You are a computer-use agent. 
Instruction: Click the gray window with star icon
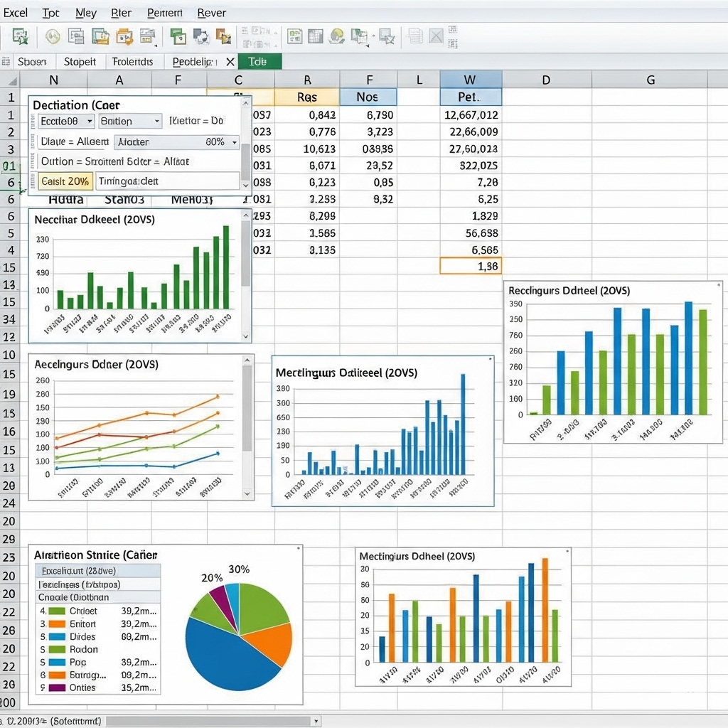point(387,36)
